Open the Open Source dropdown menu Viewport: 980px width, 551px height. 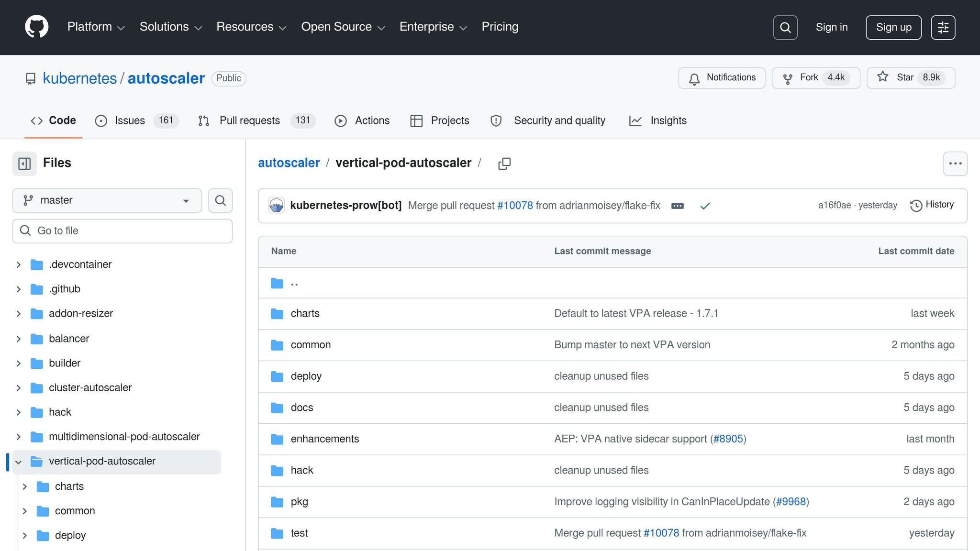pyautogui.click(x=343, y=27)
